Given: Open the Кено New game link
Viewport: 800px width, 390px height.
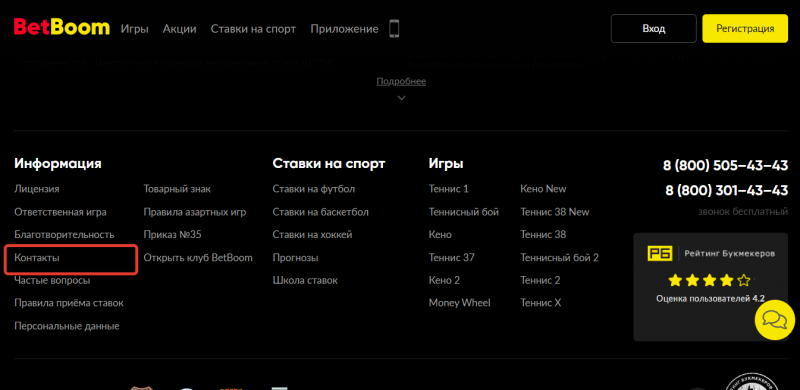Looking at the screenshot, I should [x=543, y=189].
